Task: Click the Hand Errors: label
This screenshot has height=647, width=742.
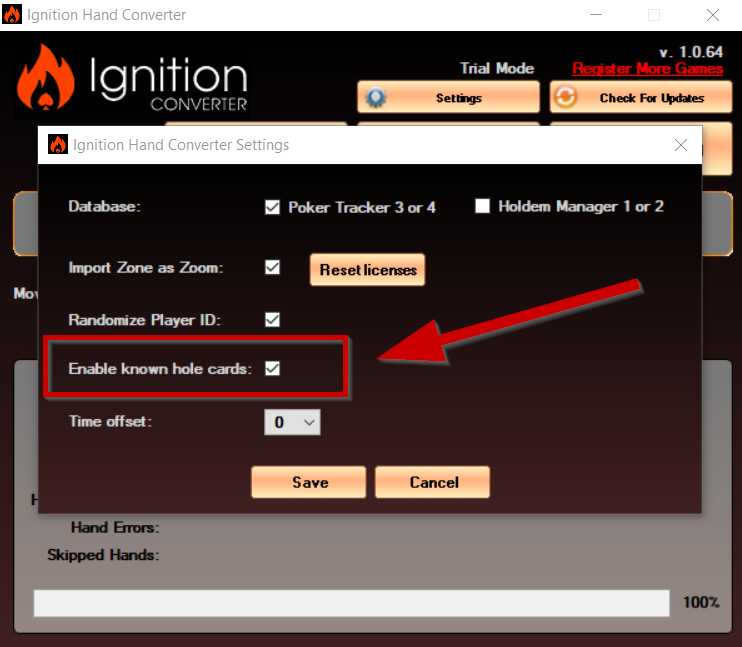Action: [115, 527]
